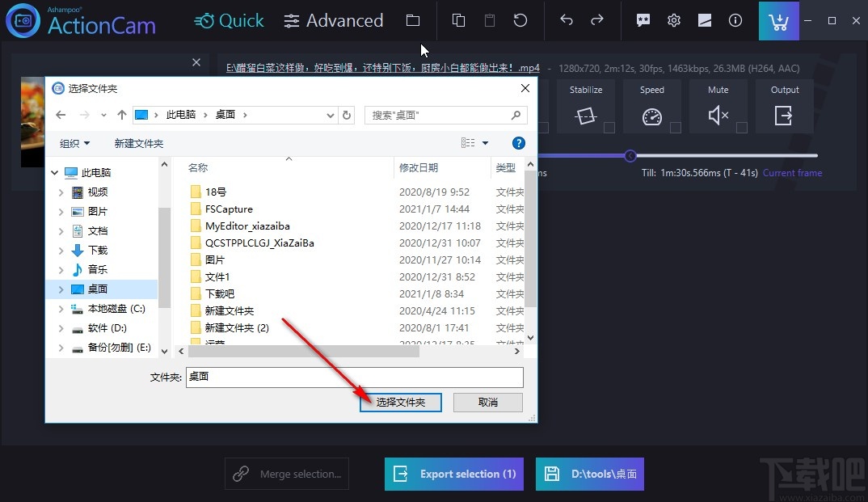Collapse the 此电脑 tree node
868x502 pixels.
(x=54, y=172)
